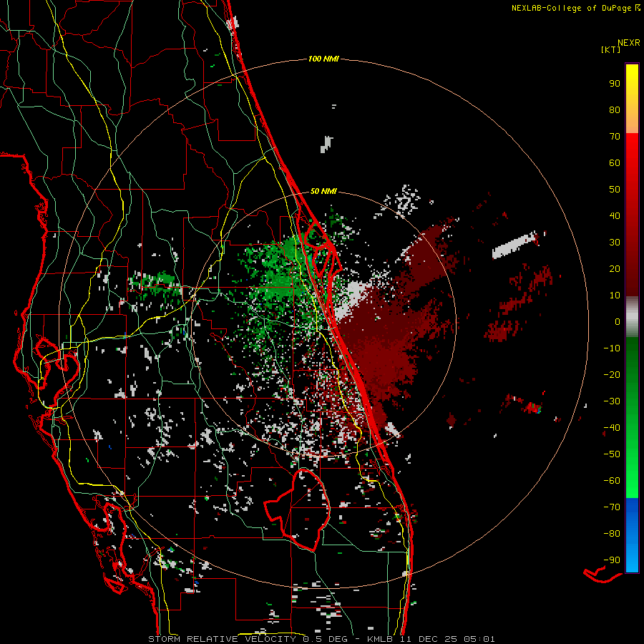Click the "60" scale label
This screenshot has width=644, height=644.
point(615,163)
